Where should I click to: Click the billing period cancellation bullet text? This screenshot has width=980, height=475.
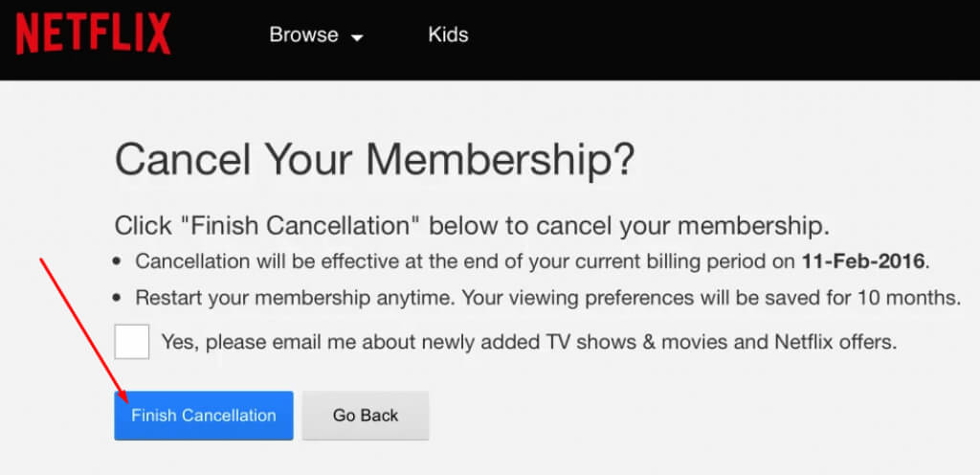(459, 261)
